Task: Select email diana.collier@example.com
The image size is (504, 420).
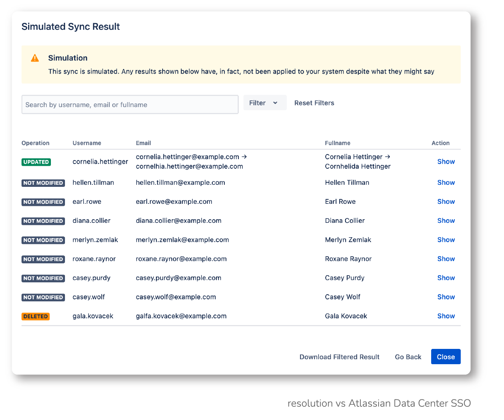Action: tap(178, 220)
